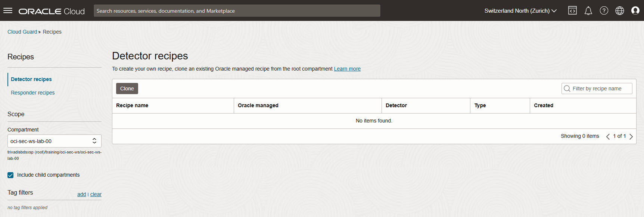
Task: Focus the top search resources field
Action: coord(237,11)
